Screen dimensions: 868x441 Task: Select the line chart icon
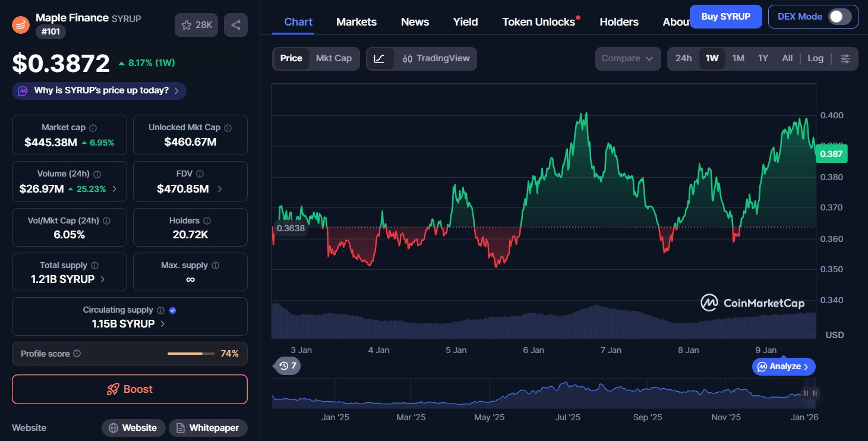(x=380, y=58)
